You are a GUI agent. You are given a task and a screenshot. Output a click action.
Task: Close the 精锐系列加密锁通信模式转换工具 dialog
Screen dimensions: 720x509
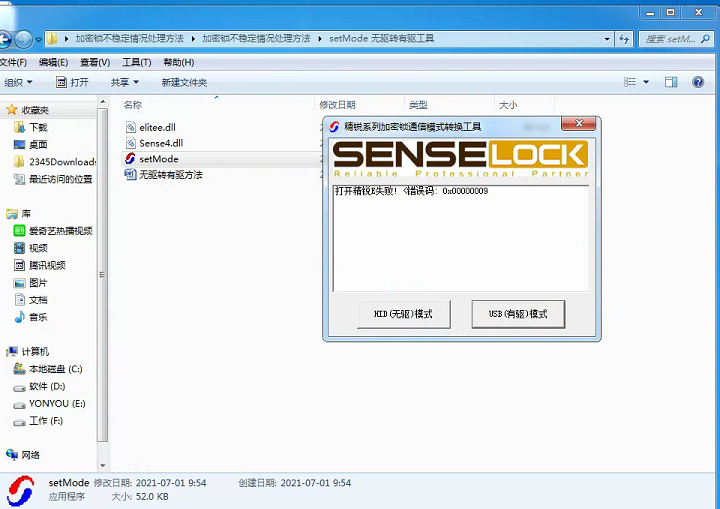(579, 123)
